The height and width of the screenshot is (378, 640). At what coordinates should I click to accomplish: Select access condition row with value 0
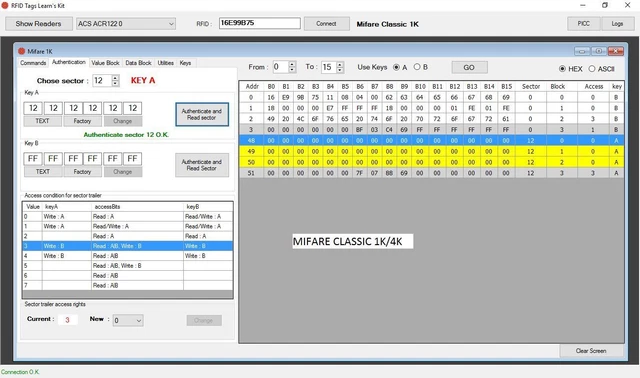[x=128, y=217]
